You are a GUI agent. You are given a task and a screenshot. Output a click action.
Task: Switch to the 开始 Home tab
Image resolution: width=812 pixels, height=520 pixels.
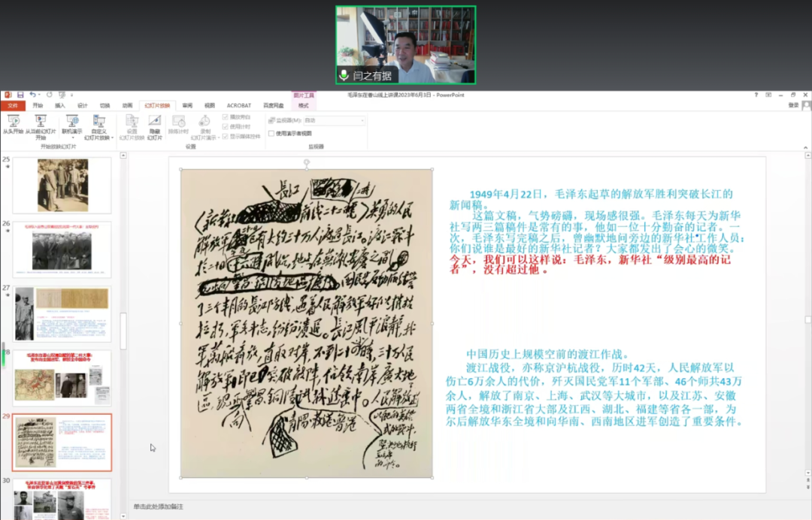point(38,105)
